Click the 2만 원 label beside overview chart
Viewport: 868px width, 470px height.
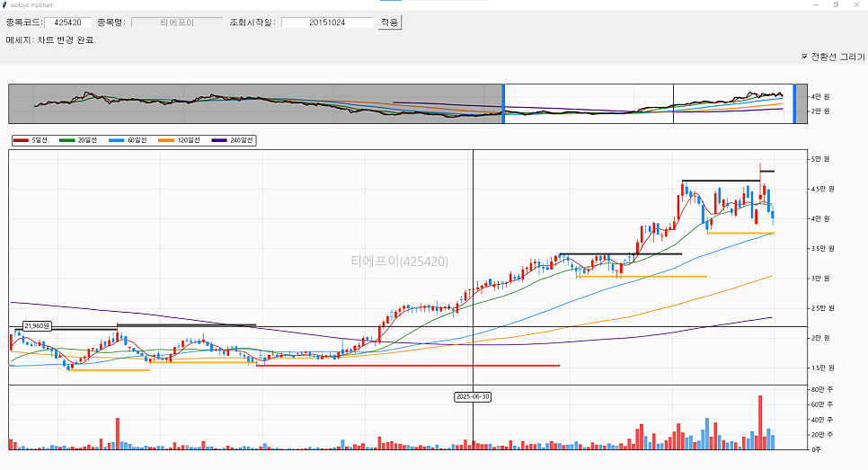pos(821,111)
